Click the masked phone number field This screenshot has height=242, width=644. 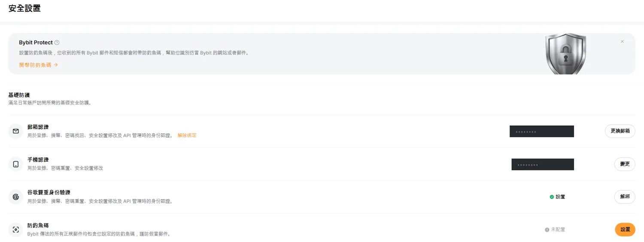543,164
